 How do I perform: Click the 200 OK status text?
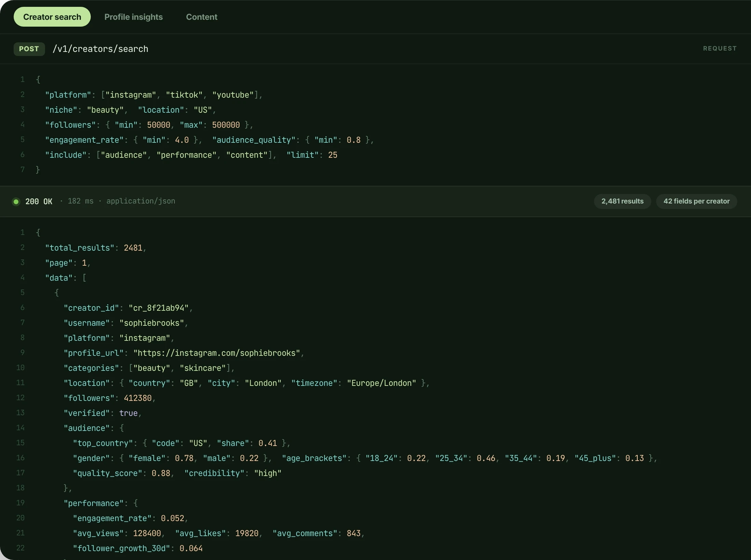tap(39, 201)
